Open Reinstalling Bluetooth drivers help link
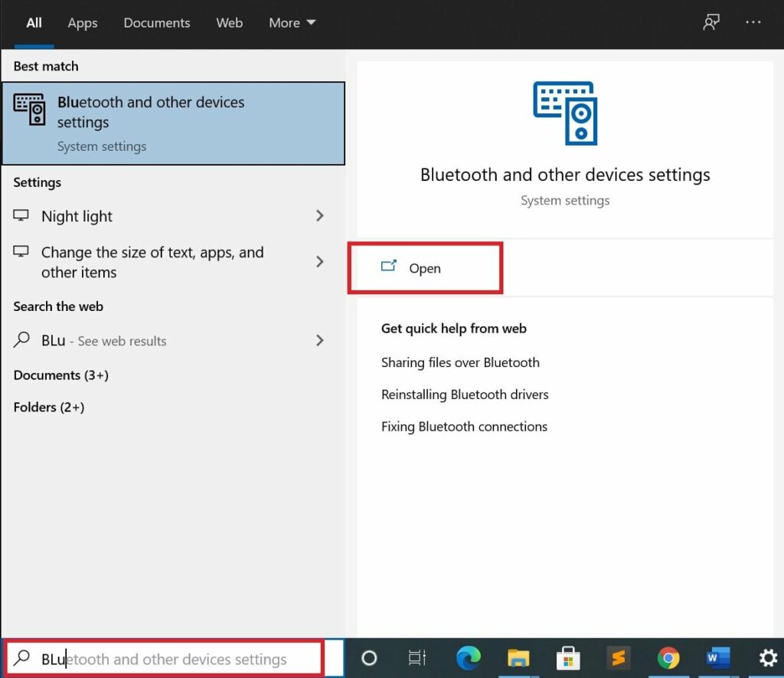The image size is (784, 678). point(465,395)
